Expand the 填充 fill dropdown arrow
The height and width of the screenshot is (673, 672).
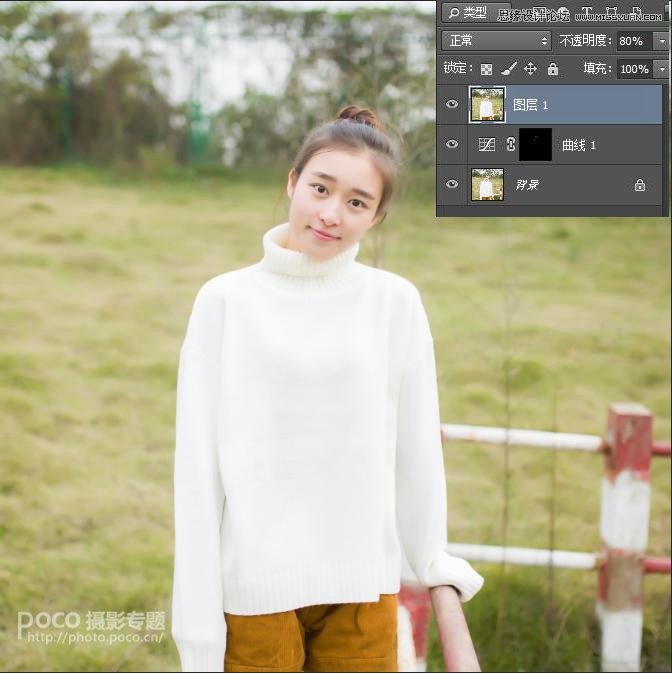point(661,69)
